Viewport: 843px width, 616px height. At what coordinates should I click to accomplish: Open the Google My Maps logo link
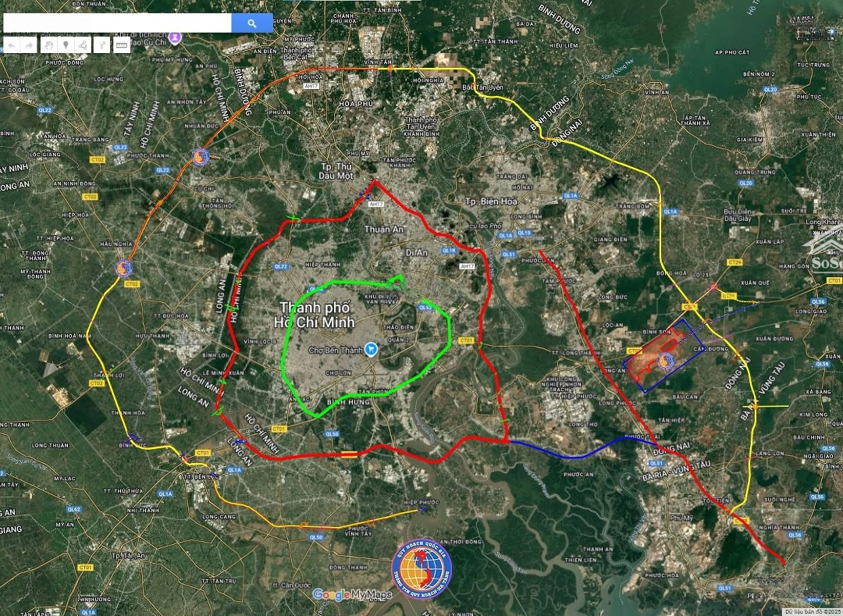tap(351, 595)
